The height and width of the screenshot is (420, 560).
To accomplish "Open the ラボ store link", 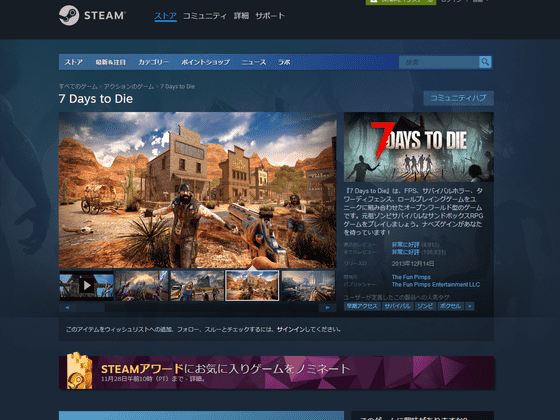I will coord(284,62).
